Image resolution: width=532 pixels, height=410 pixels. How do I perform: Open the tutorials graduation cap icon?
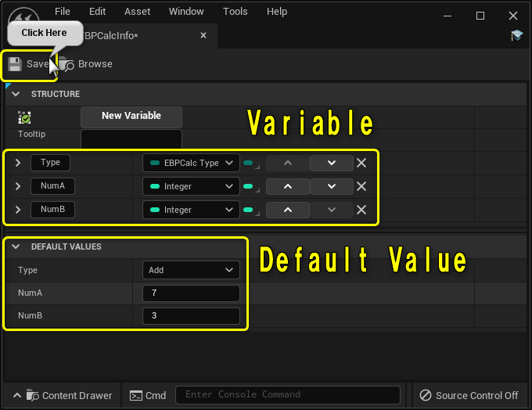(x=516, y=35)
